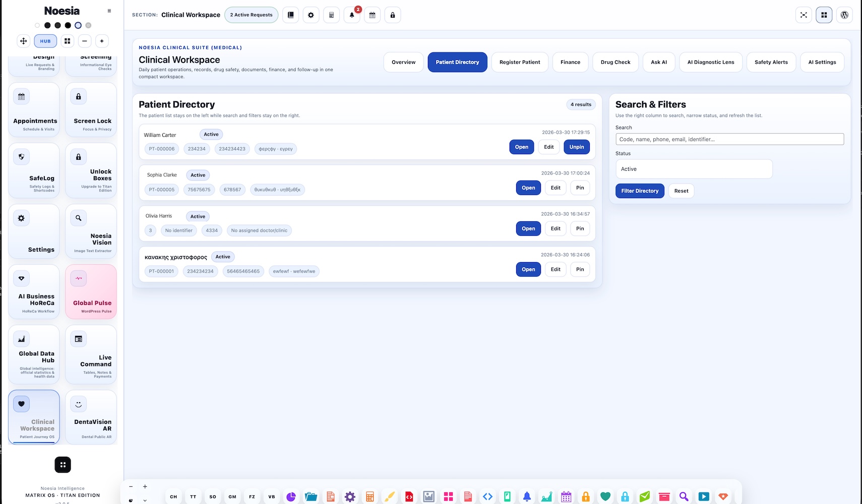This screenshot has height=504, width=862.
Task: Click the move arrows icon beside HUB
Action: click(x=24, y=41)
